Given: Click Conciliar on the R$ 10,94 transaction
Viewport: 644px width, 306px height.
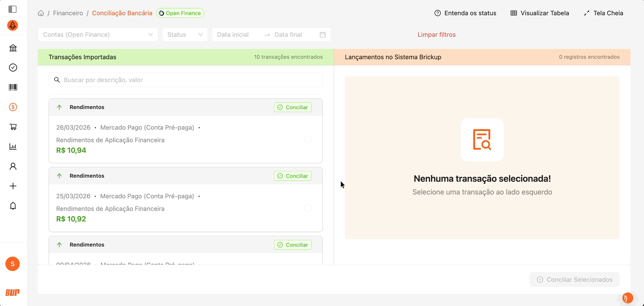Looking at the screenshot, I should (292, 107).
